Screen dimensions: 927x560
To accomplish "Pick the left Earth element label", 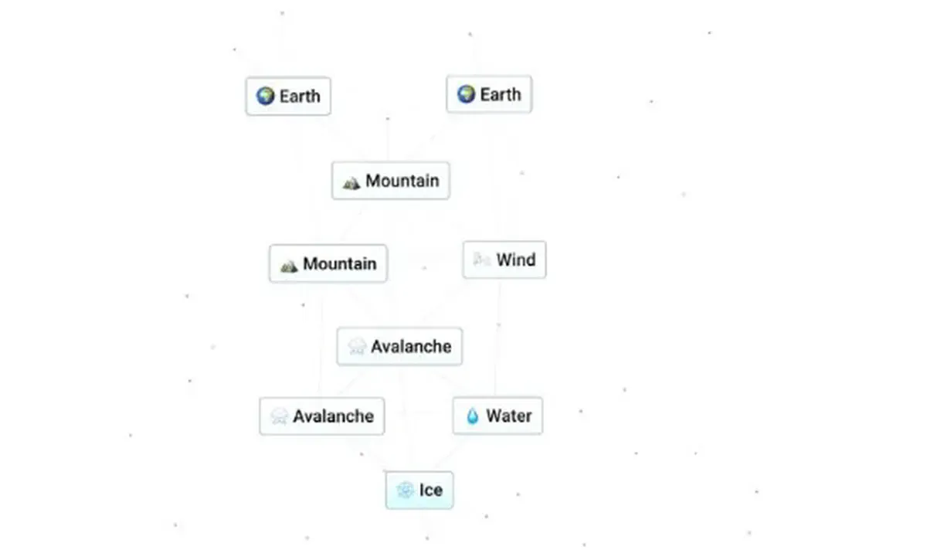I will click(x=300, y=97).
